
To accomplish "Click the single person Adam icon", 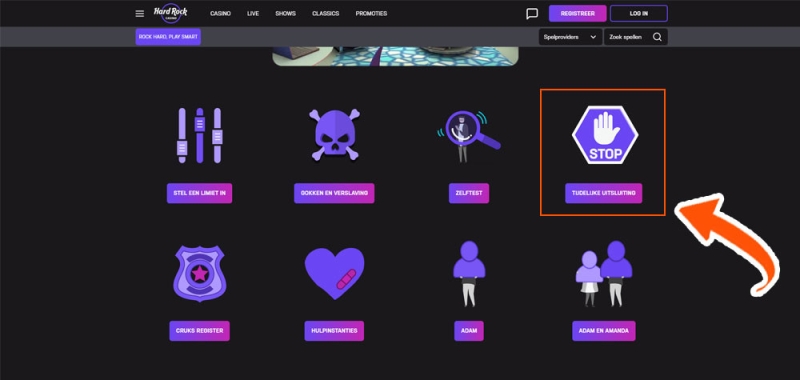I will click(x=469, y=274).
